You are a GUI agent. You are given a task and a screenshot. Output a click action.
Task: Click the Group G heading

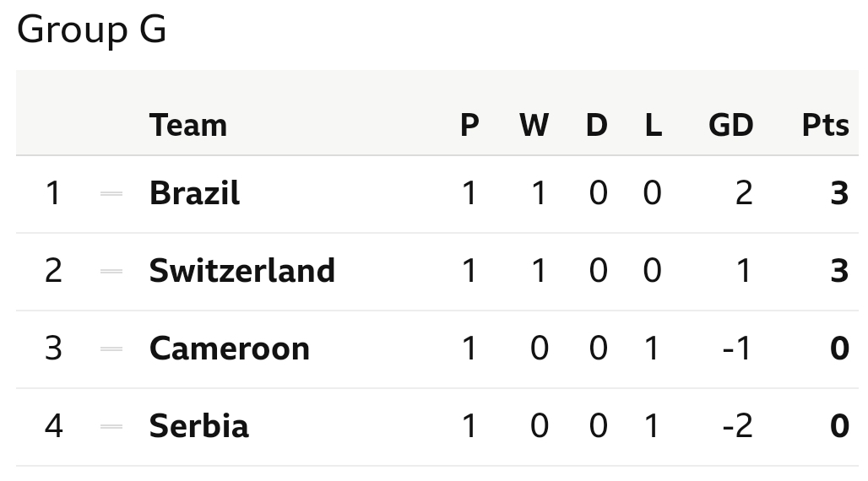91,30
